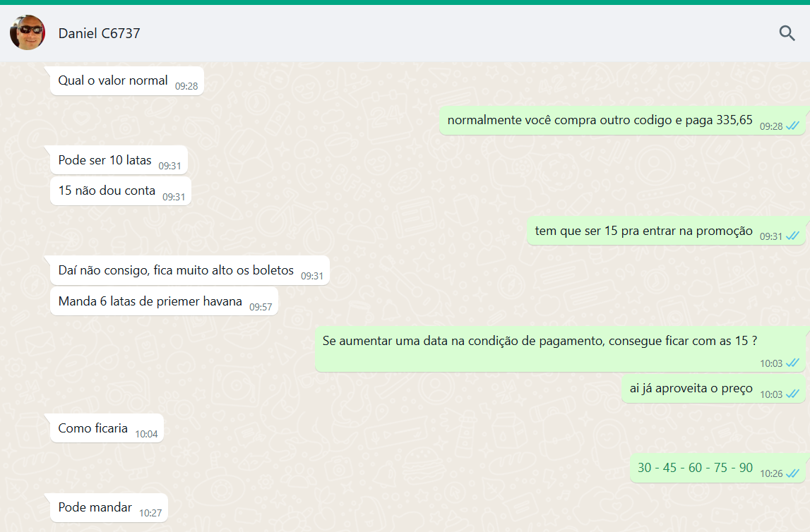The image size is (810, 532).
Task: Click double-check icon on 'tem que ser 15' message
Action: pyautogui.click(x=792, y=236)
